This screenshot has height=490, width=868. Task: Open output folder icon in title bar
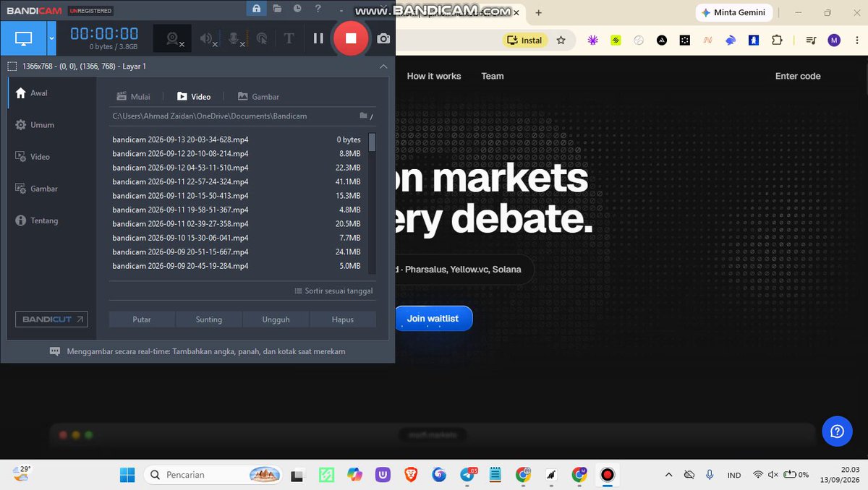(277, 9)
